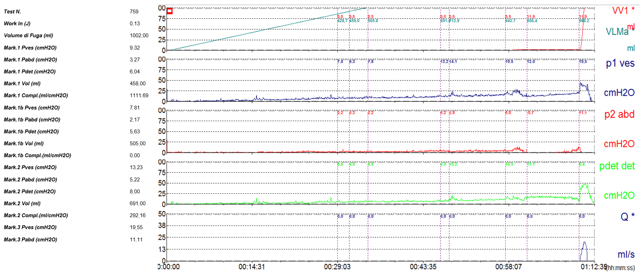
Task: Click the p2 abd channel label
Action: (x=619, y=114)
